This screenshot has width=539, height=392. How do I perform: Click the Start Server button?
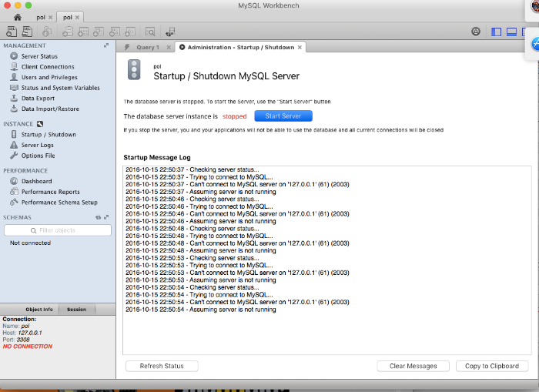pos(283,116)
